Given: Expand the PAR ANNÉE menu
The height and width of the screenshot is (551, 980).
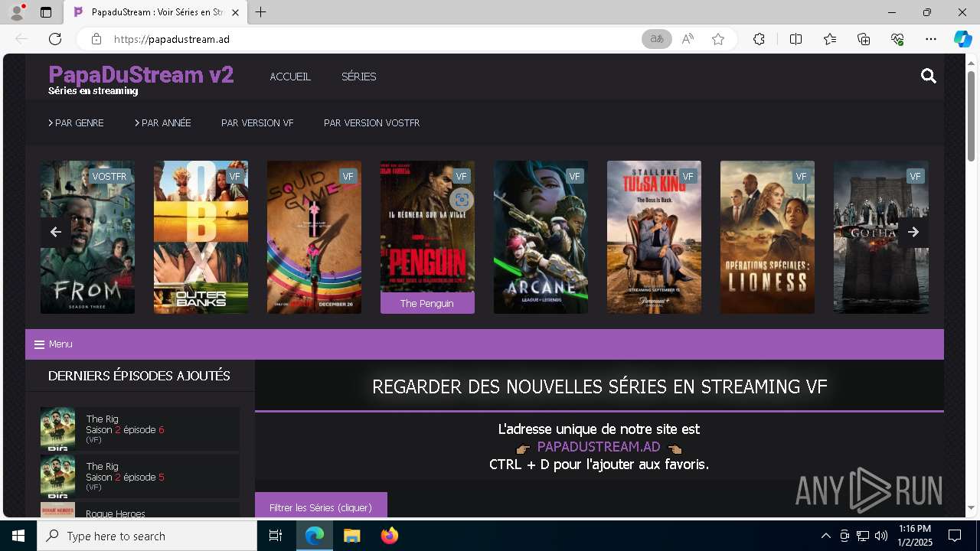Looking at the screenshot, I should pos(163,122).
